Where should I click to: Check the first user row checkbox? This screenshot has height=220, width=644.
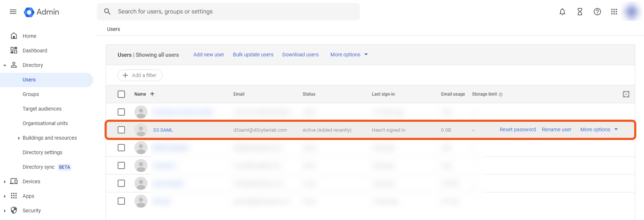pyautogui.click(x=121, y=112)
